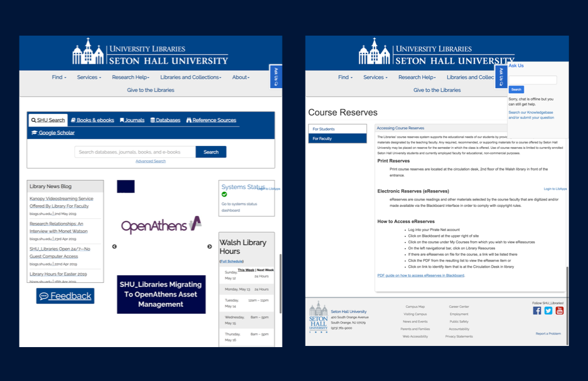Click the Course Reserves page vertical scrollbar
This screenshot has width=588, height=381.
click(567, 306)
